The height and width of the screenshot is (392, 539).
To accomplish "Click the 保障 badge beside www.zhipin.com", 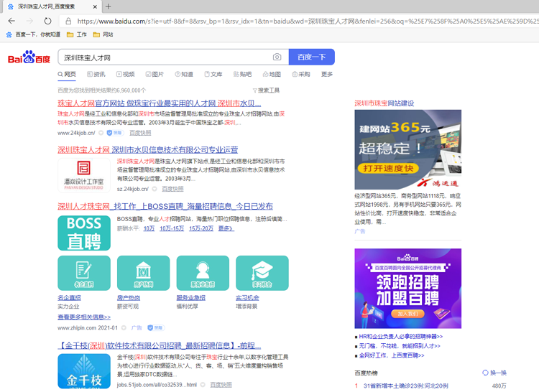I will point(156,328).
